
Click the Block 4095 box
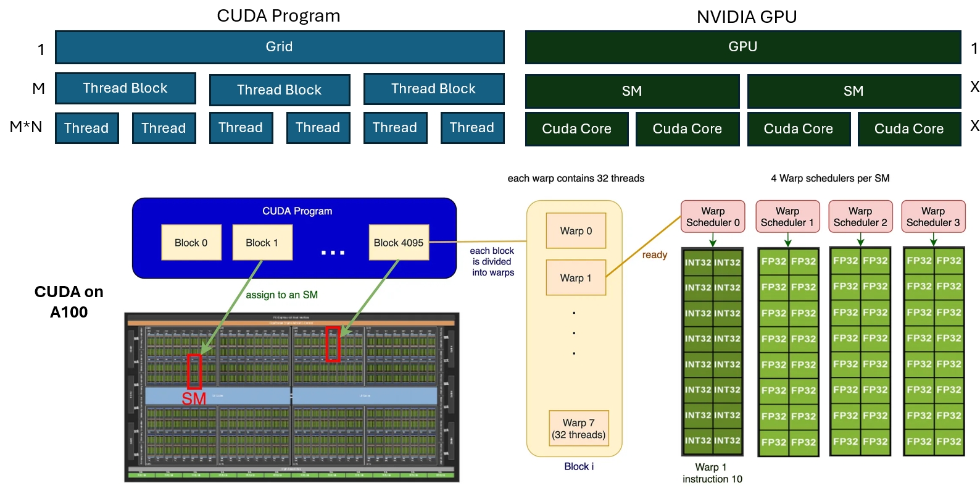tap(398, 243)
